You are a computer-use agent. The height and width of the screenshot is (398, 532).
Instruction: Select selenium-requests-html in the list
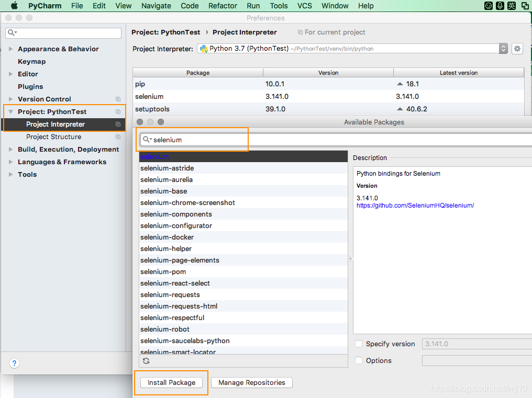coord(243,306)
